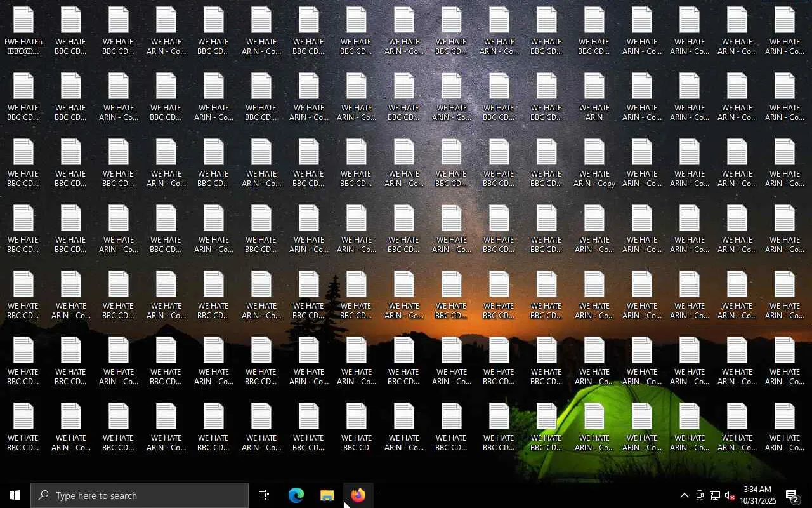Open Task View from the taskbar
812x508 pixels.
pyautogui.click(x=264, y=495)
